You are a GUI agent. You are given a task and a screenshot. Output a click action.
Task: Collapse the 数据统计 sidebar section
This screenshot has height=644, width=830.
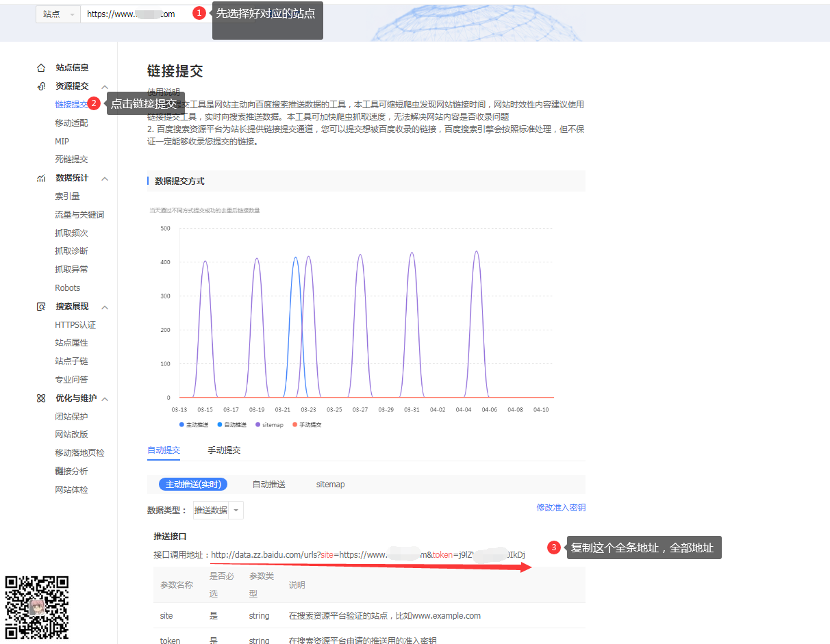[x=104, y=177]
